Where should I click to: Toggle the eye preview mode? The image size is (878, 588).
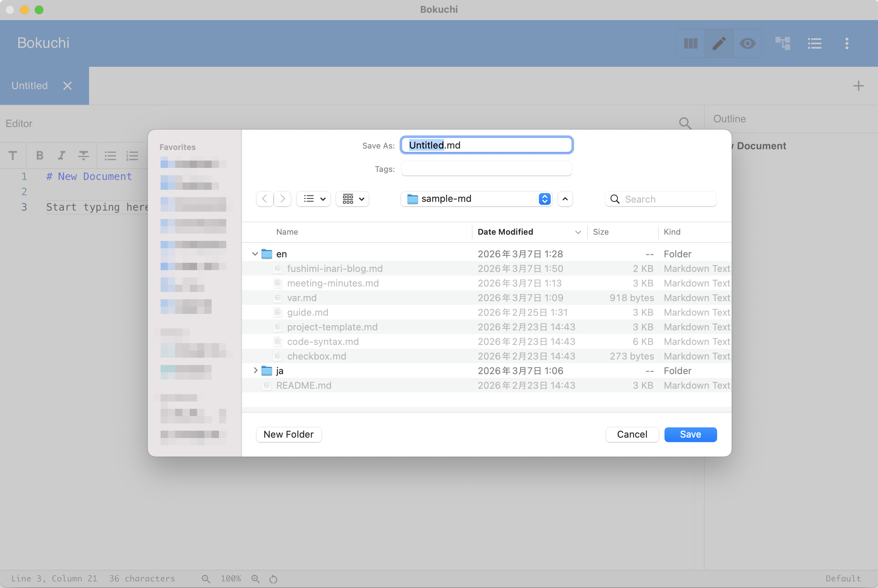pyautogui.click(x=747, y=43)
